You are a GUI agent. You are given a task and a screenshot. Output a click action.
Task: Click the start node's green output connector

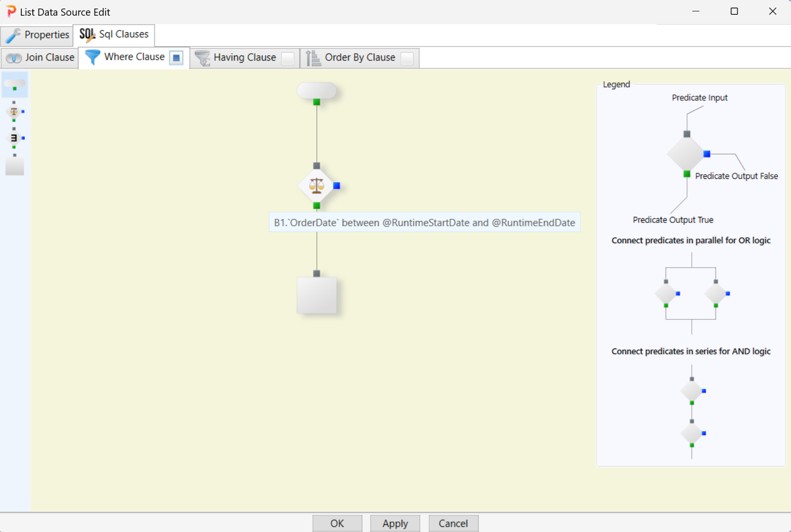317,102
